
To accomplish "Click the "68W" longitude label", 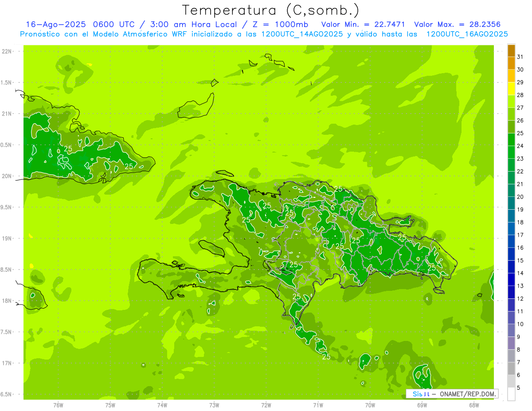I will pyautogui.click(x=474, y=405).
